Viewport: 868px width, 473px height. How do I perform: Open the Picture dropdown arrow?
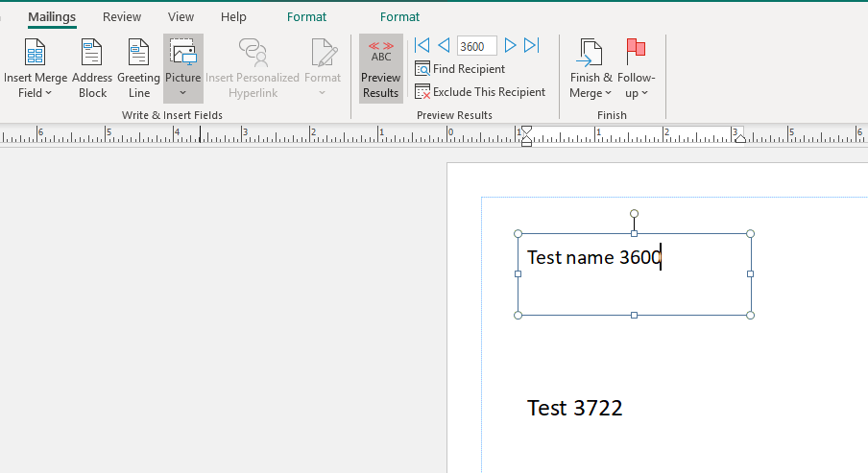point(182,93)
